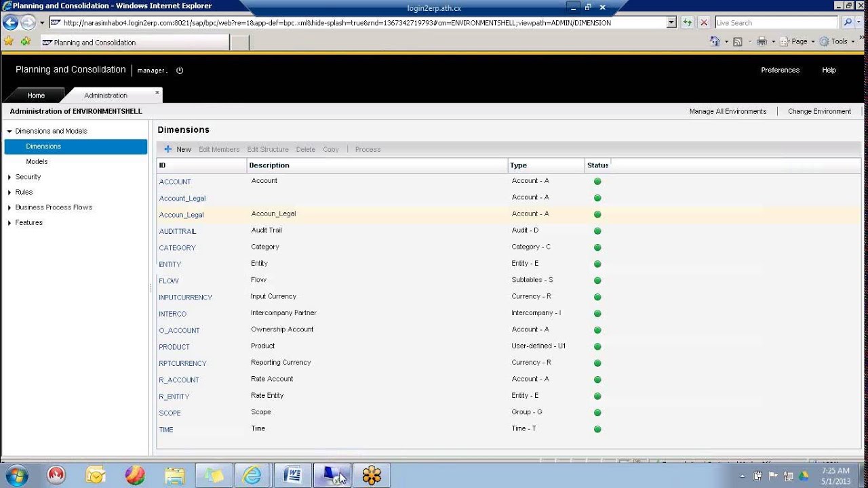Click Add to Favorites star-plus icon
868x488 pixels.
(x=26, y=41)
